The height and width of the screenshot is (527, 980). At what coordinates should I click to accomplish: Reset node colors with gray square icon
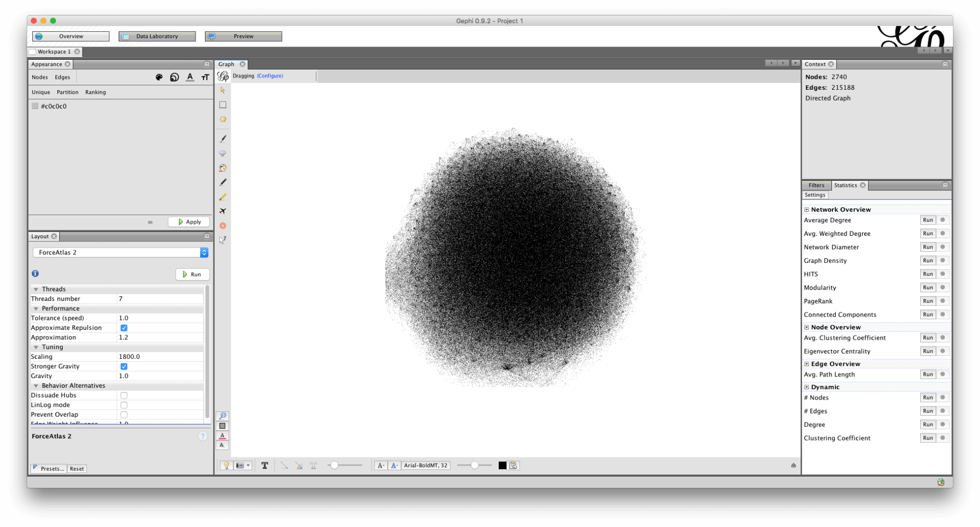(x=223, y=426)
